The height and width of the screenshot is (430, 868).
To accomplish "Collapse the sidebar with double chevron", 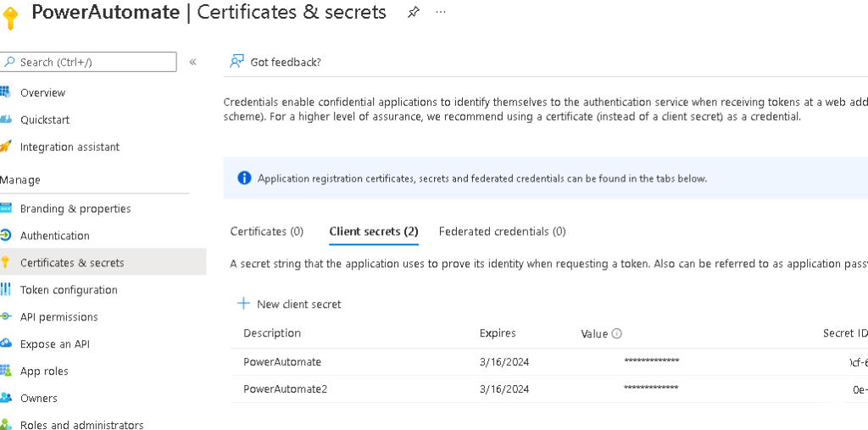I will coord(192,62).
